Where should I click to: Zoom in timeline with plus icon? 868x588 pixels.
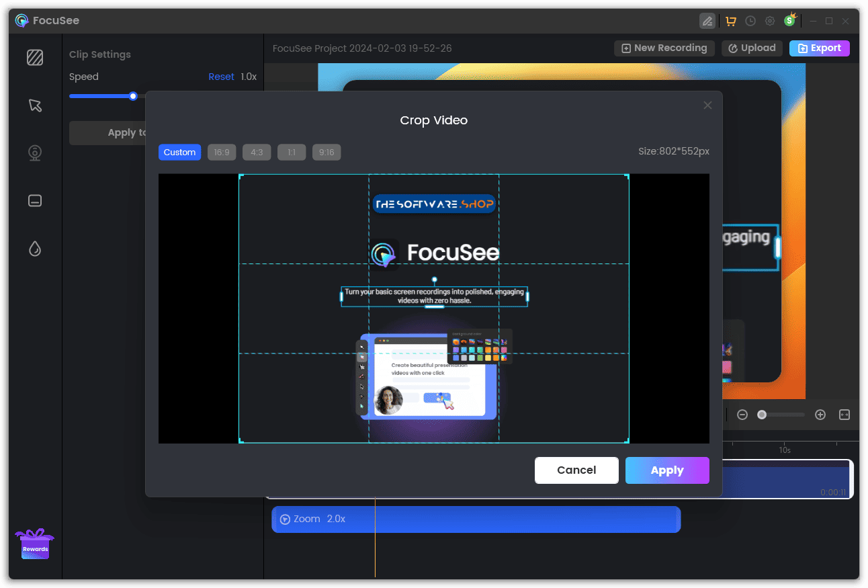820,415
